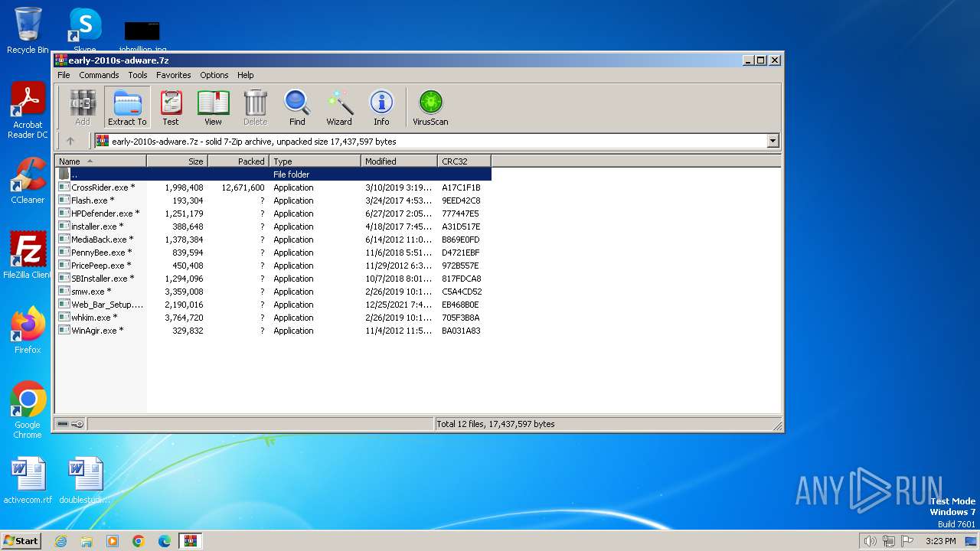Click the Add toolbar icon
The image size is (980, 551).
pos(83,107)
